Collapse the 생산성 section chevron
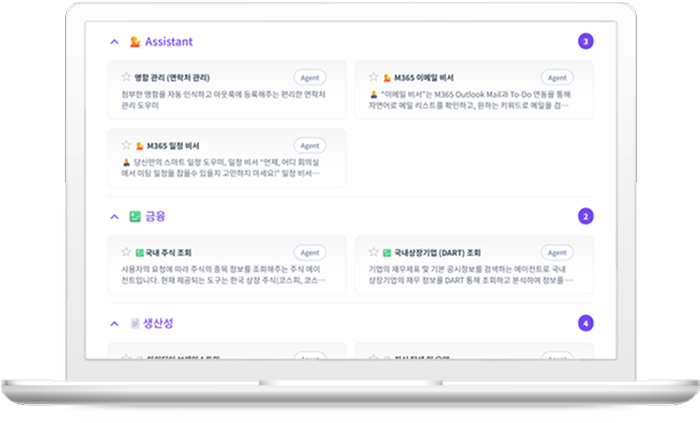Image resolution: width=700 pixels, height=423 pixels. click(x=114, y=324)
